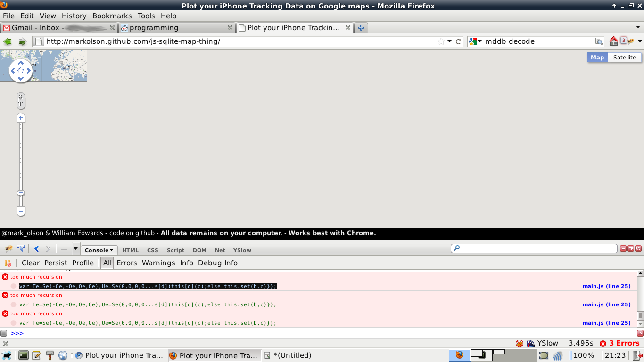This screenshot has width=644, height=362.
Task: Filter console by Warnings
Action: (158, 263)
